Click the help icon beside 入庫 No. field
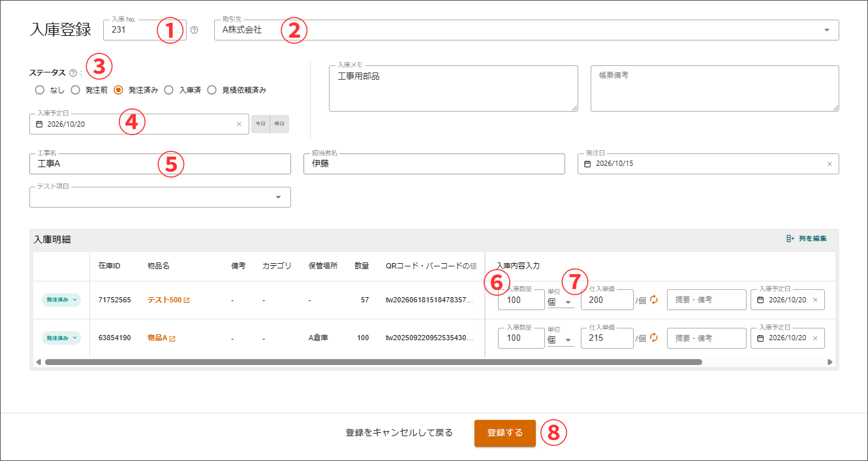The width and height of the screenshot is (868, 461). click(194, 30)
